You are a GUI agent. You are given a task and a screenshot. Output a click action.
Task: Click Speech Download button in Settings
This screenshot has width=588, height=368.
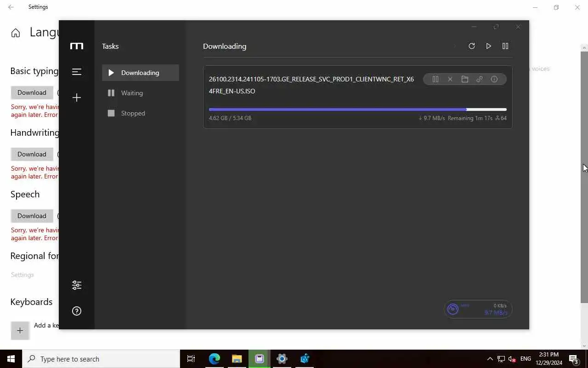[x=32, y=216]
